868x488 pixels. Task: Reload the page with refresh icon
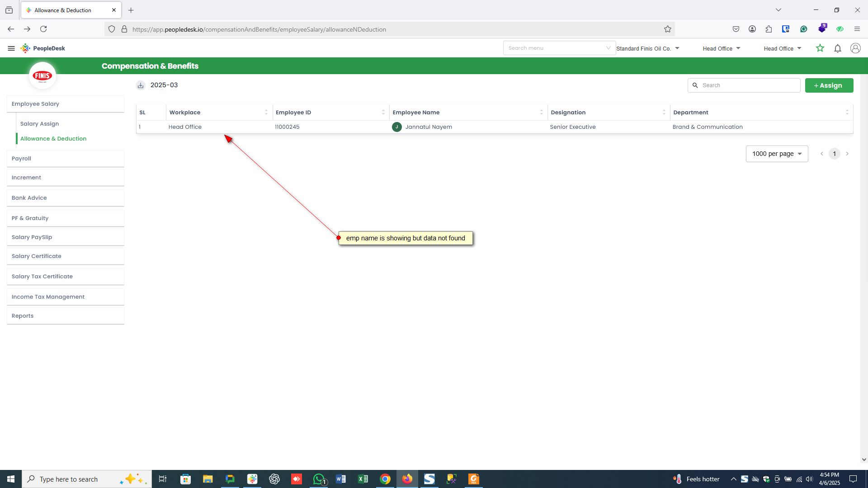tap(43, 29)
